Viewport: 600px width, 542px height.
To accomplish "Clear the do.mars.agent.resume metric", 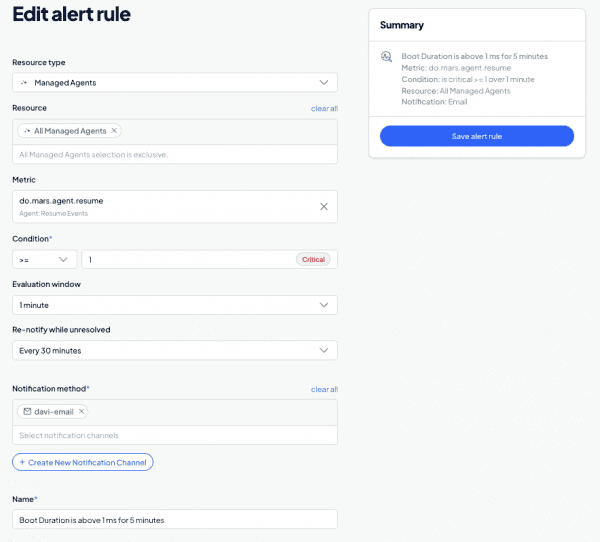I will tap(324, 207).
